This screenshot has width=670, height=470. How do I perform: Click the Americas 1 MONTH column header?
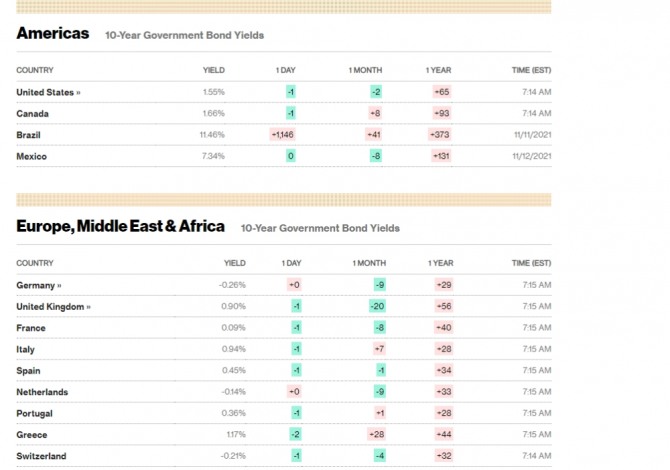[x=365, y=70]
